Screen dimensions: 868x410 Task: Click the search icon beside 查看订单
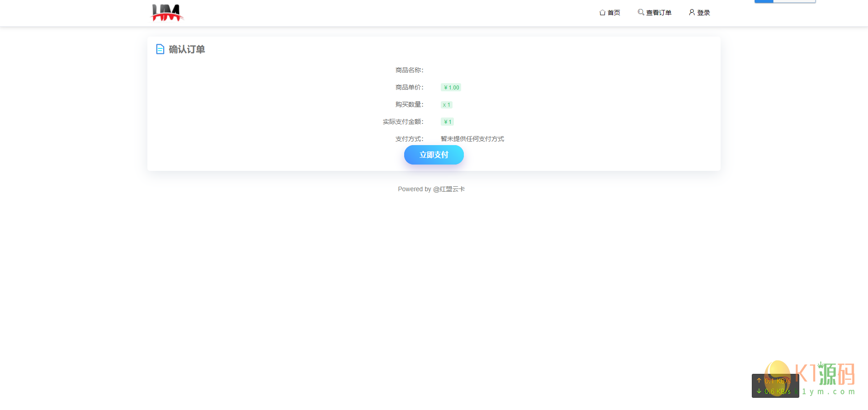(x=641, y=12)
